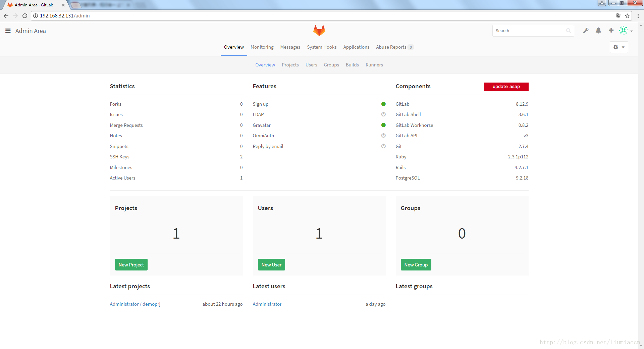
Task: Click the Users count number 1
Action: (319, 234)
